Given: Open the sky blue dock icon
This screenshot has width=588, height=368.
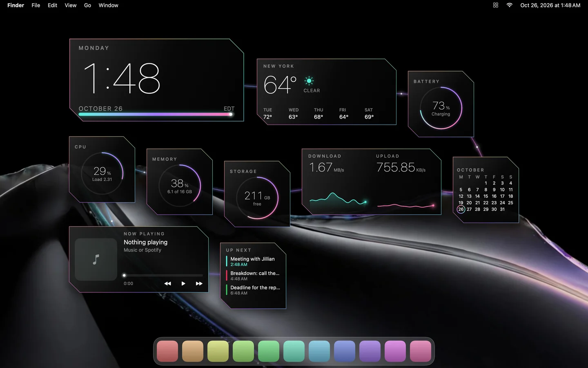Looking at the screenshot, I should coord(319,351).
